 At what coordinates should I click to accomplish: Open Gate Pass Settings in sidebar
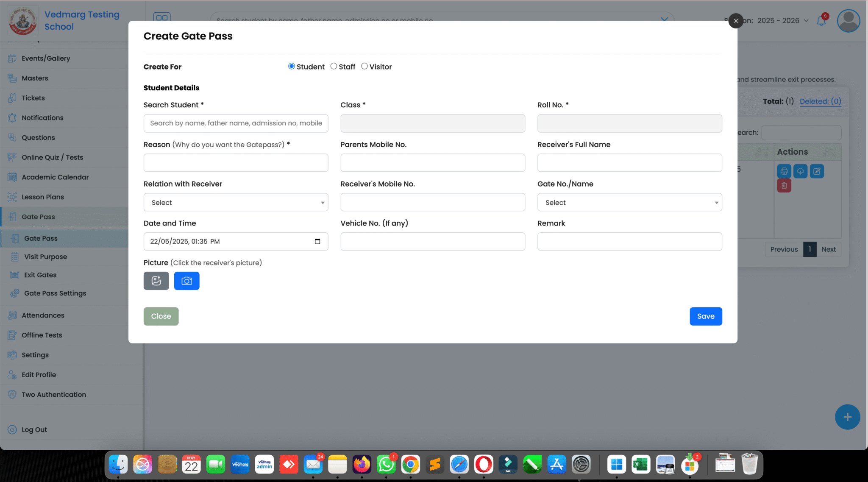pyautogui.click(x=55, y=293)
